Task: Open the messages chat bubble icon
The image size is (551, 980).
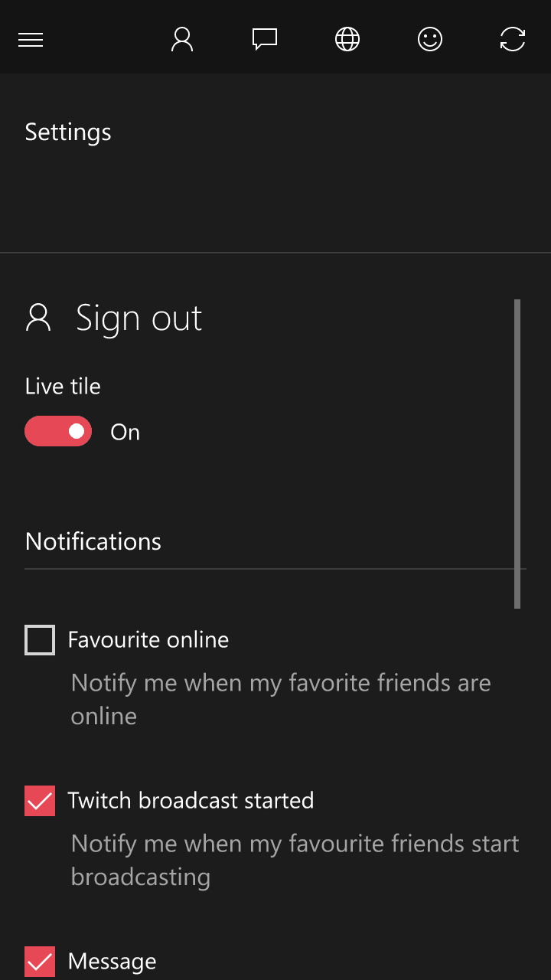Action: pos(265,39)
